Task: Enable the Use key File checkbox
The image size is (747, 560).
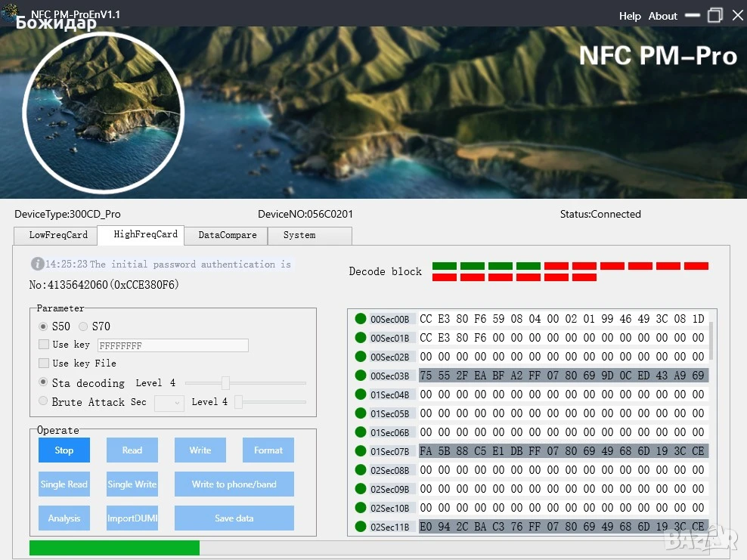Action: 43,363
